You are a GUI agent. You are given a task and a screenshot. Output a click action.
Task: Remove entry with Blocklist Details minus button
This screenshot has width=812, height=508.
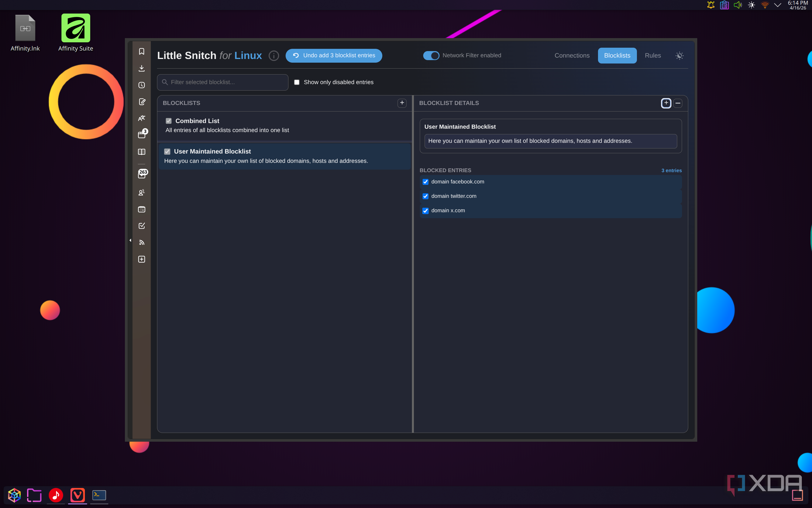click(678, 103)
